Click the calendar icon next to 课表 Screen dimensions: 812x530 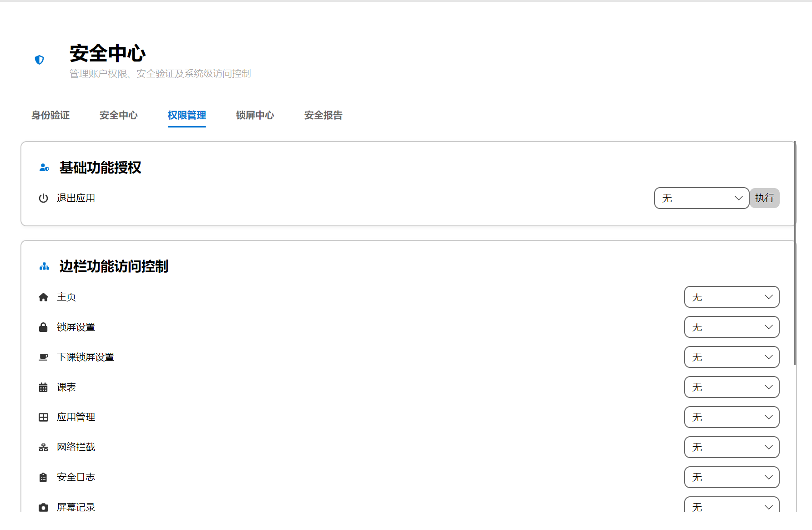43,387
